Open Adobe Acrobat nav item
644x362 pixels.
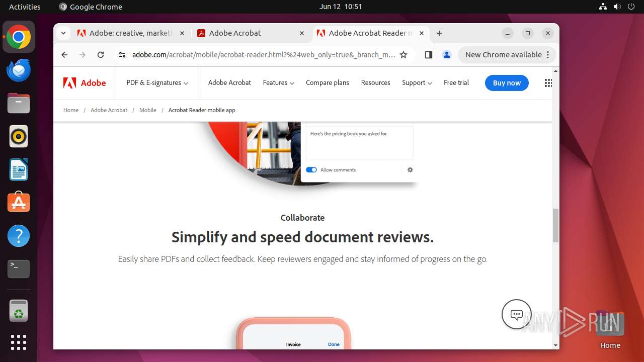click(229, 83)
